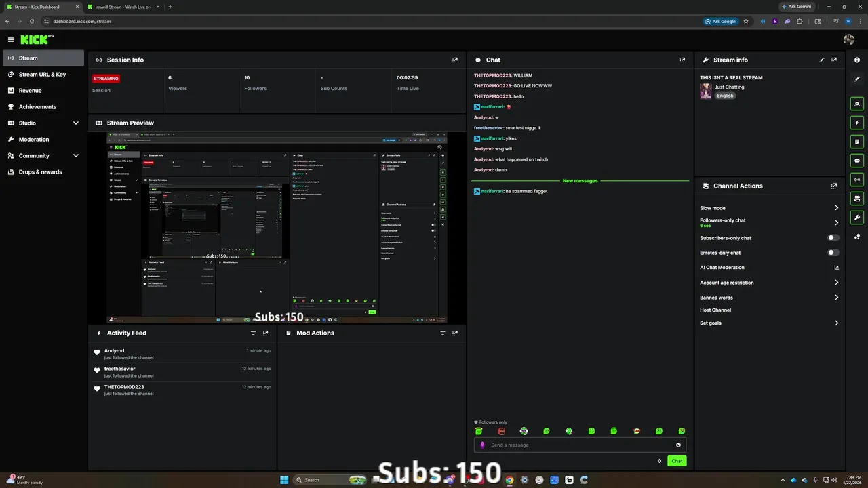The width and height of the screenshot is (868, 488).
Task: Click the Just Chatting category thumbnail
Action: tap(706, 91)
